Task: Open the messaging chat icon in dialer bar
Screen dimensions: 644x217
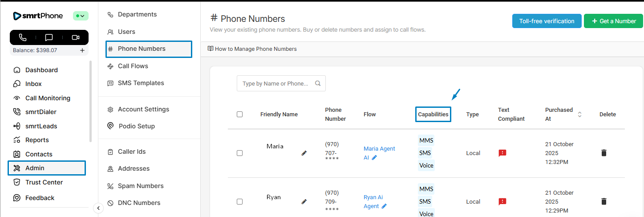Action: [x=49, y=37]
